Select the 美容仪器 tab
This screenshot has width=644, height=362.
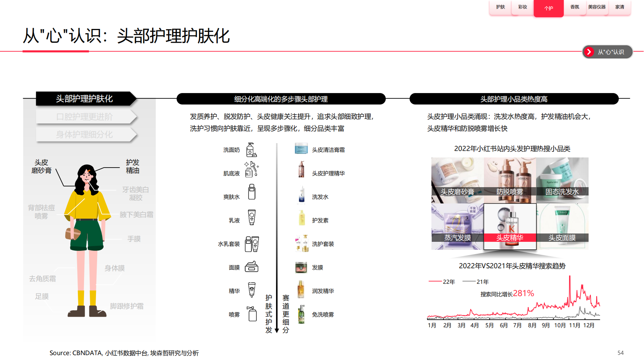[x=597, y=7]
